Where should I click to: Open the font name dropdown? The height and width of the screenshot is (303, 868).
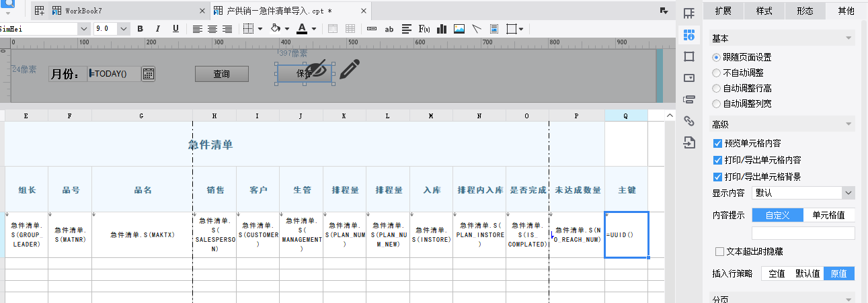pyautogui.click(x=84, y=29)
